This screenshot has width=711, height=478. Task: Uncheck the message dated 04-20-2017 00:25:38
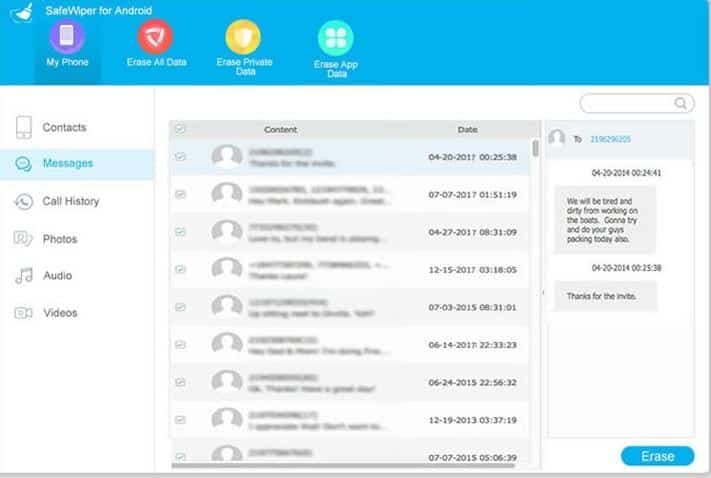tap(180, 156)
